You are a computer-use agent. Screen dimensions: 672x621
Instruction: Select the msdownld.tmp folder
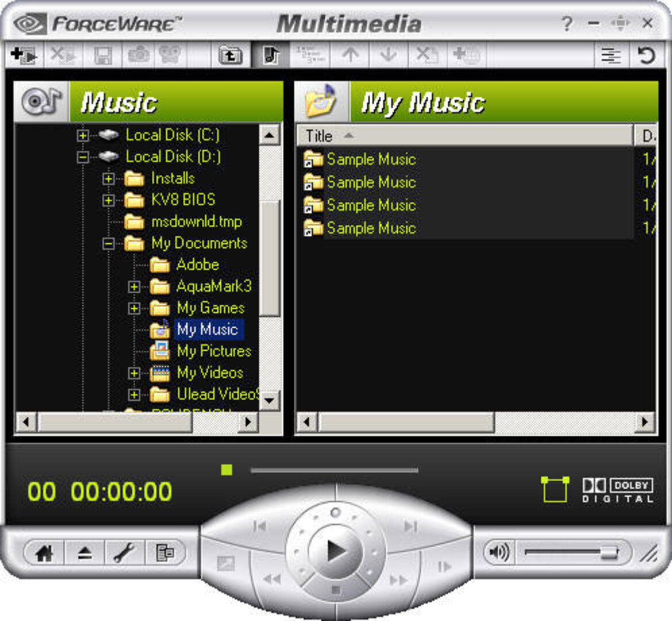[196, 221]
